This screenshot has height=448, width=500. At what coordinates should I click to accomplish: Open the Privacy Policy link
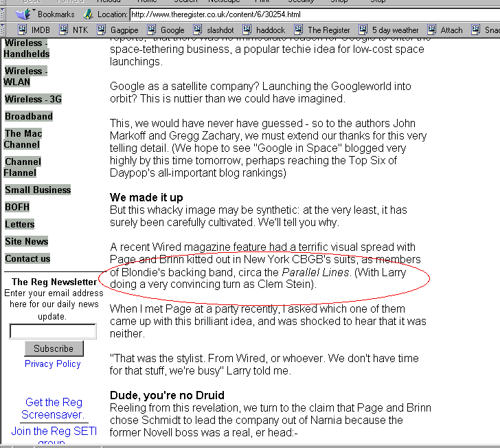(53, 363)
